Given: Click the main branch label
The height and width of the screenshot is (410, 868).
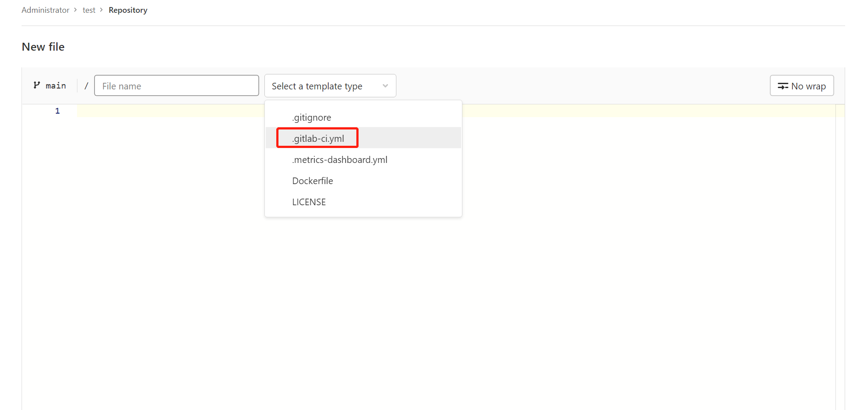Looking at the screenshot, I should pos(55,85).
